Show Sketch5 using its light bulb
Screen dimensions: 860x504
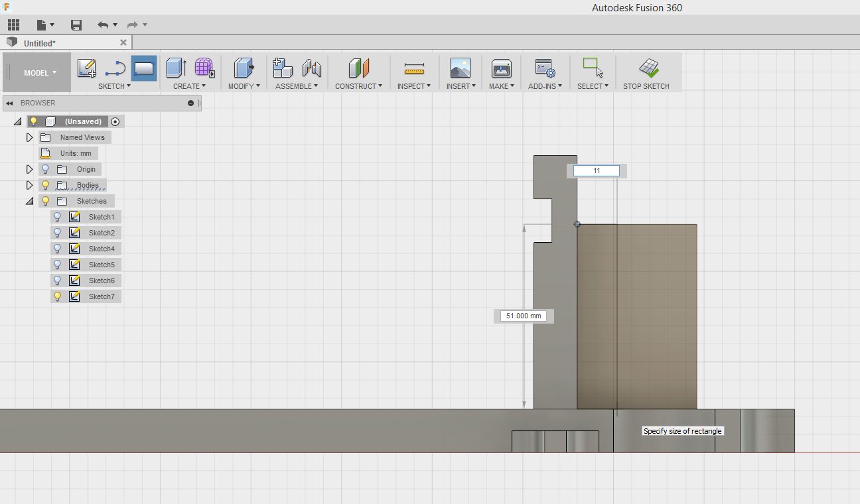coord(57,265)
